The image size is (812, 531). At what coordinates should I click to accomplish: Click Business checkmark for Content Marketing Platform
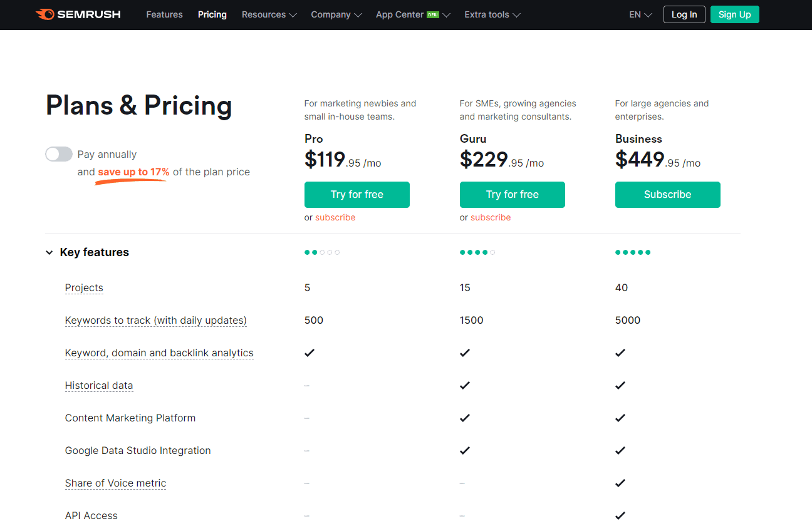(x=620, y=418)
